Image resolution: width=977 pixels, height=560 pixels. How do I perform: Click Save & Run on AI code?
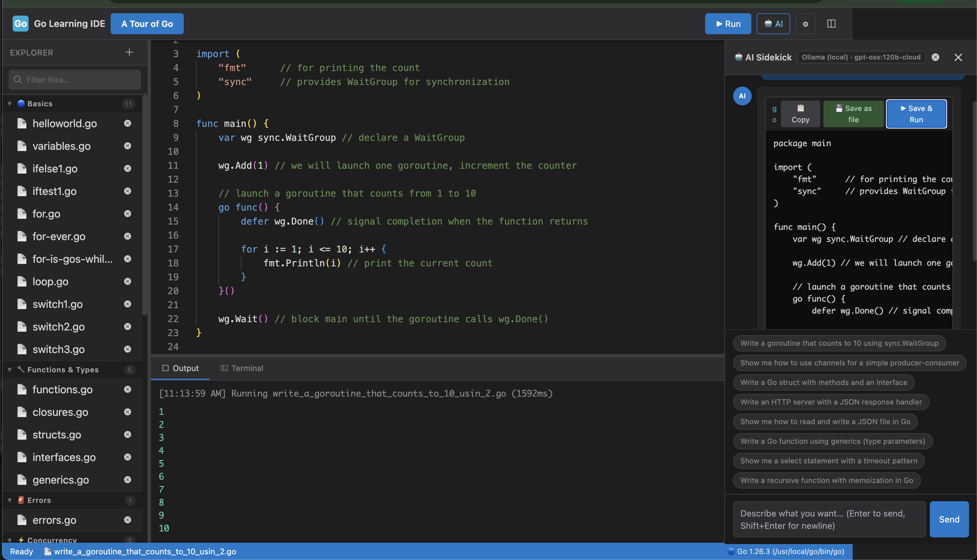(x=916, y=114)
